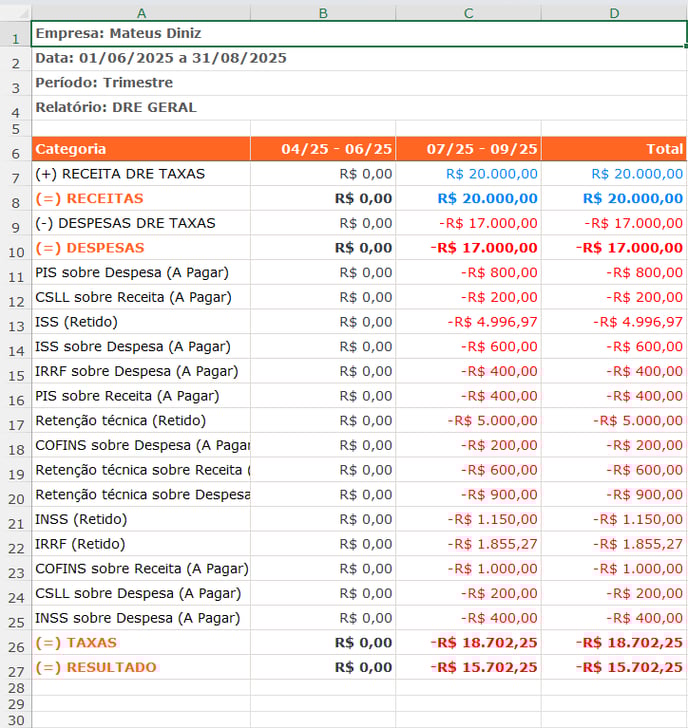Screen dimensions: 688x728
Task: Select R$ 0,00 in RESULTADO row
Action: coord(323,667)
